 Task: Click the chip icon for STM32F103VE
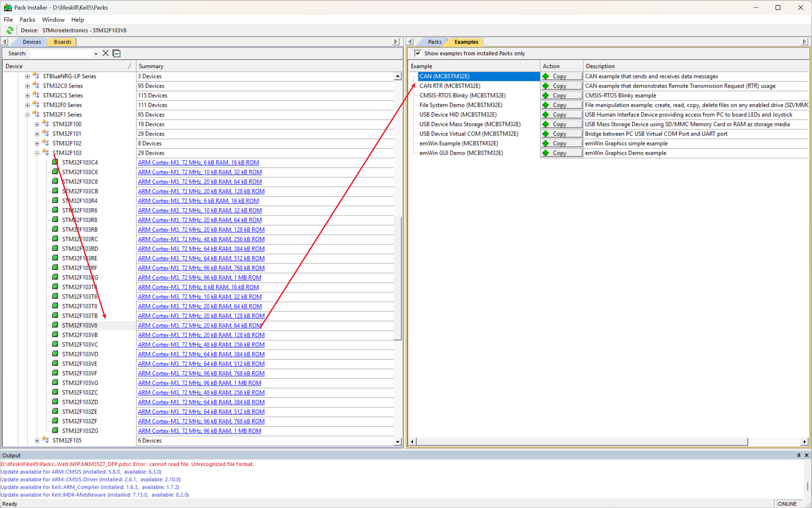click(55, 363)
